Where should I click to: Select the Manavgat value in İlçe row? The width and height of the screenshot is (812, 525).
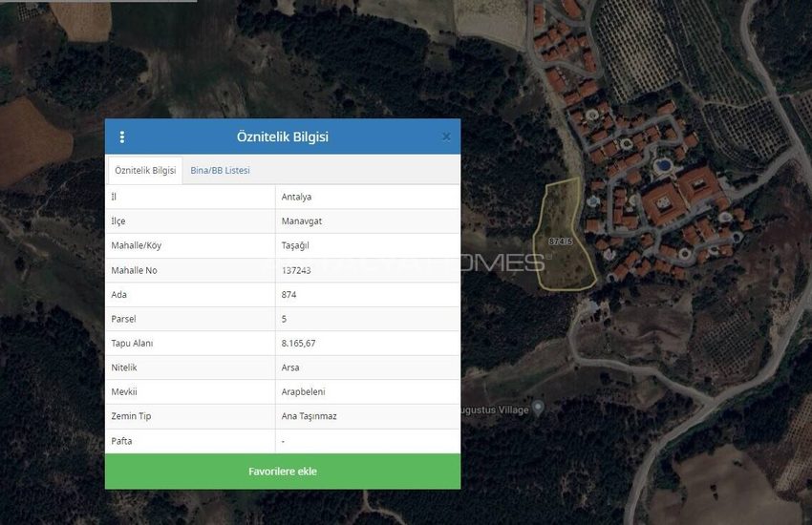pyautogui.click(x=301, y=220)
